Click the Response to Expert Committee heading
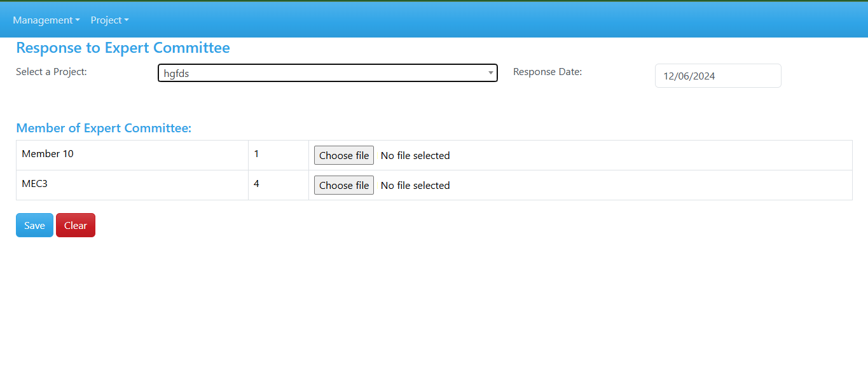This screenshot has height=367, width=868. [x=123, y=48]
